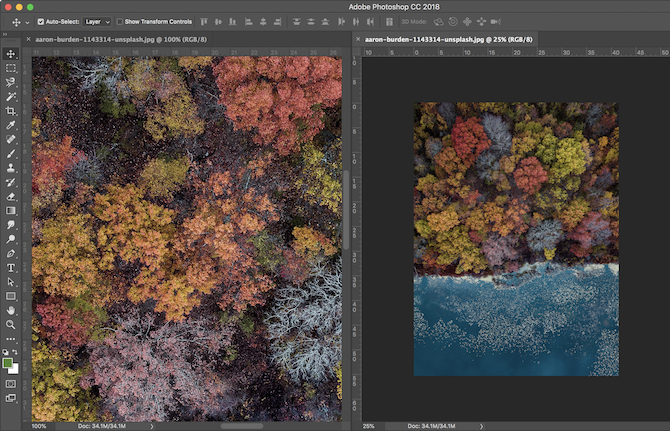This screenshot has width=670, height=431.
Task: Choose the Lasso tool
Action: [x=11, y=82]
